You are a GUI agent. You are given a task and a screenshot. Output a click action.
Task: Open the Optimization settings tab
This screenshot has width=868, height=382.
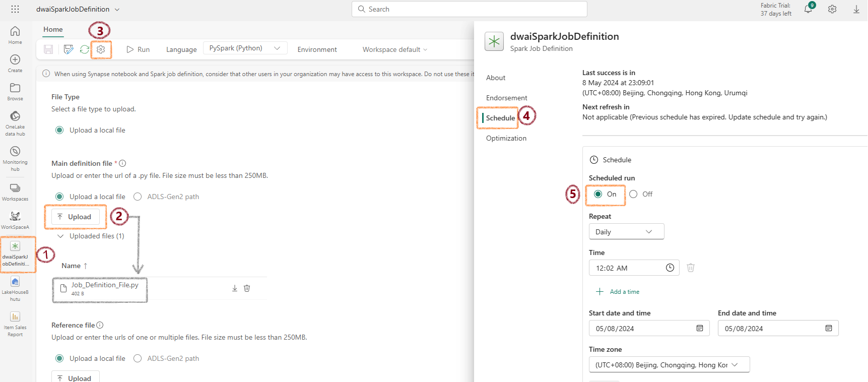(506, 138)
